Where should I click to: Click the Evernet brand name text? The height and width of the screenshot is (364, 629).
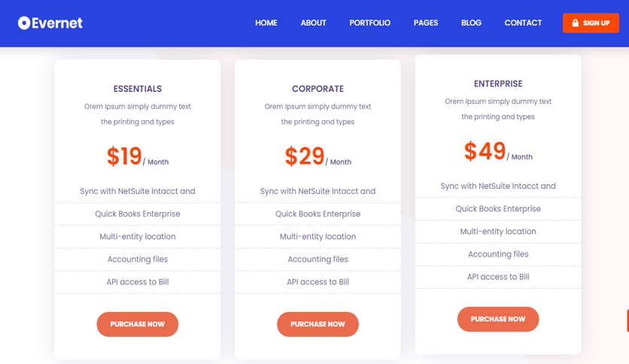click(57, 23)
